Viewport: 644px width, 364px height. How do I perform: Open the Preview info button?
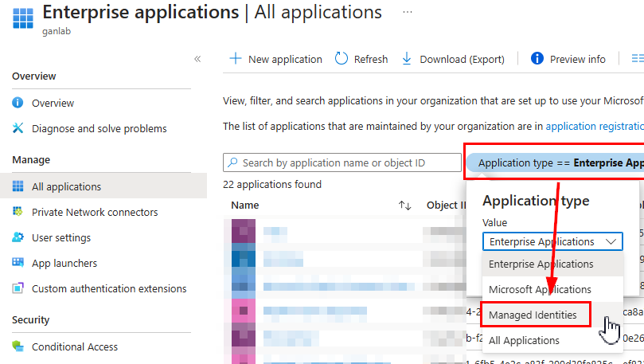[x=568, y=59]
